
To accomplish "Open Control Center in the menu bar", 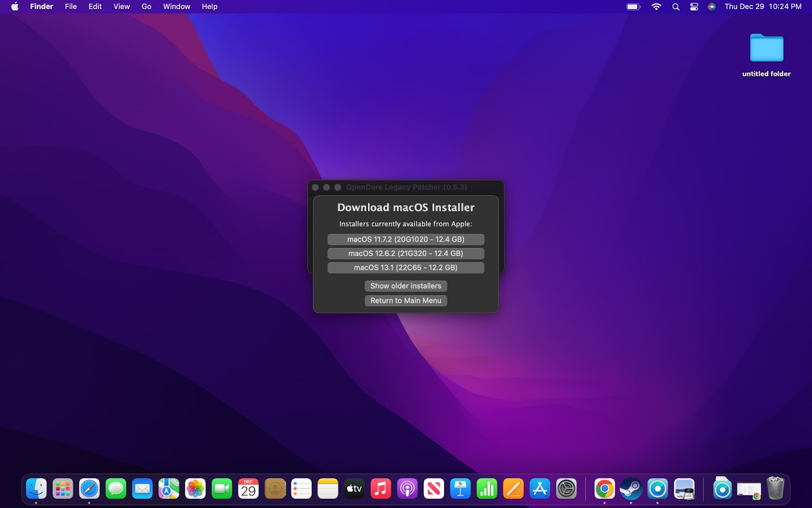I will (x=693, y=7).
